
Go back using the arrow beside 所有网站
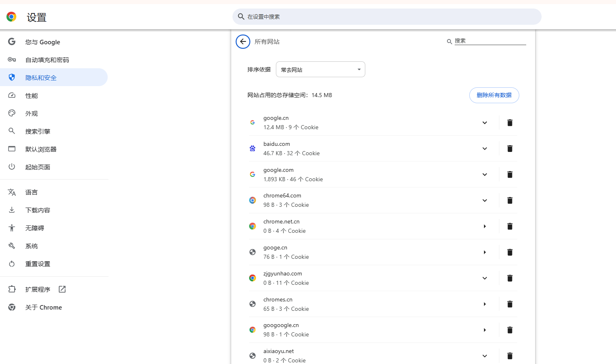coord(243,41)
